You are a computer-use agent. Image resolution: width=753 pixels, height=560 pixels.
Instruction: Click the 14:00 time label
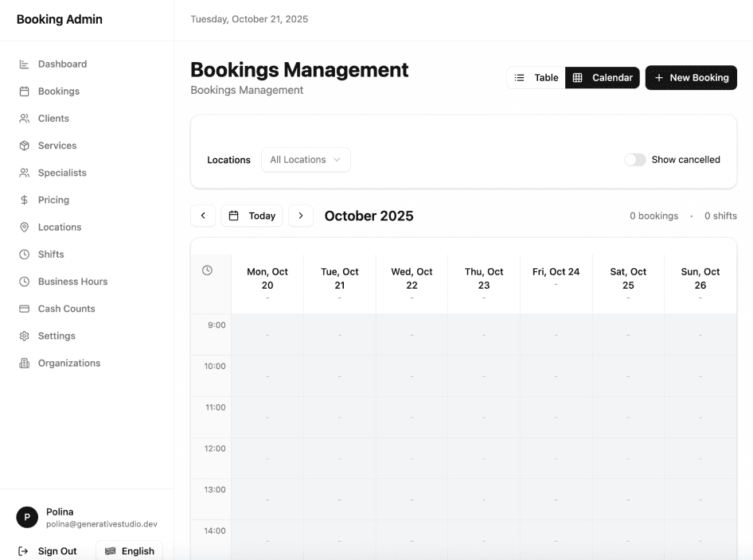tap(215, 531)
